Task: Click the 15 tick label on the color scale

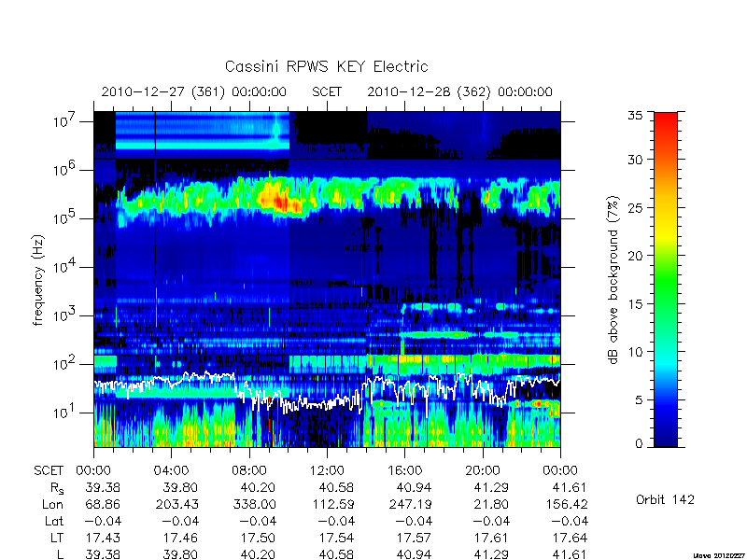Action: tap(636, 304)
